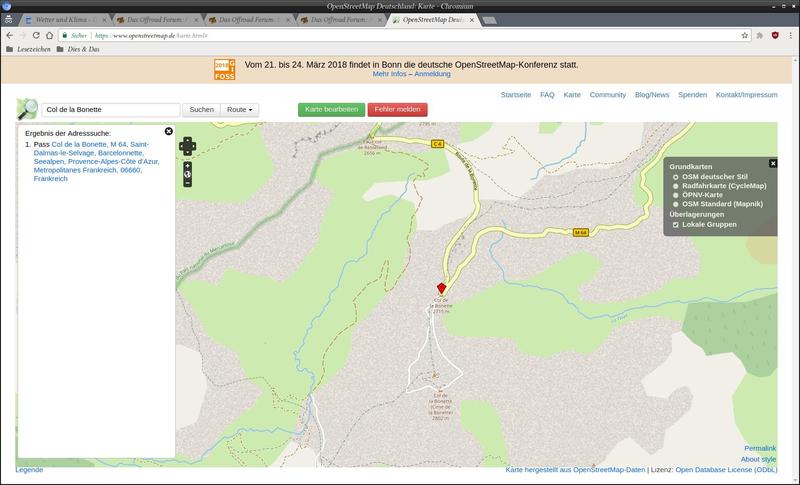
Task: Click the magnifying glass map logo
Action: (27, 109)
